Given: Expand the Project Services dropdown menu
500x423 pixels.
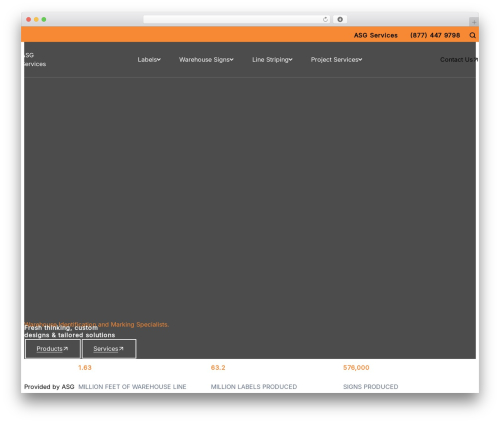Looking at the screenshot, I should point(336,60).
